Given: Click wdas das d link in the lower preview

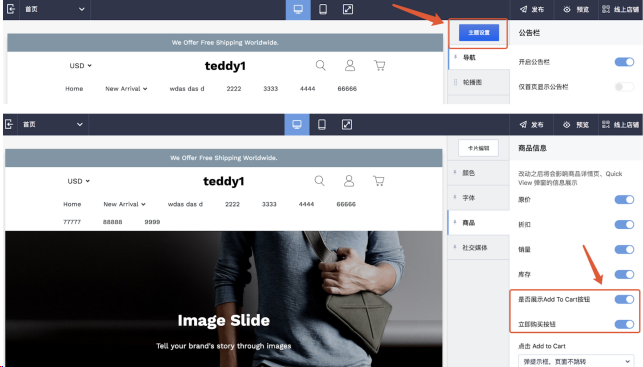Looking at the screenshot, I should click(185, 204).
